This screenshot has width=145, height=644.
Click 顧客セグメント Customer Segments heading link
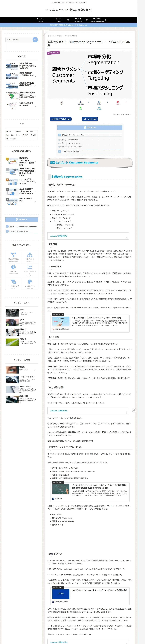pos(74,163)
